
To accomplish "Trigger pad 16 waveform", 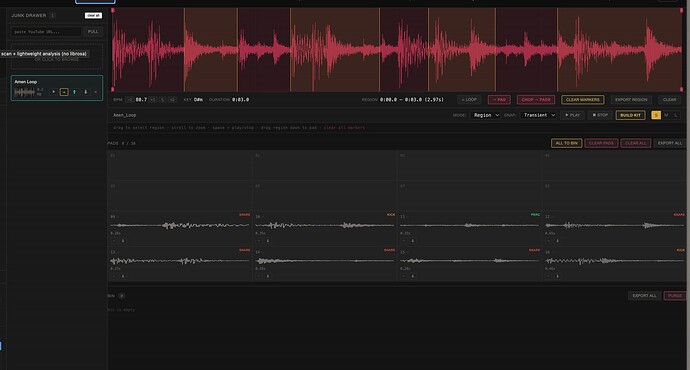I will (x=614, y=261).
